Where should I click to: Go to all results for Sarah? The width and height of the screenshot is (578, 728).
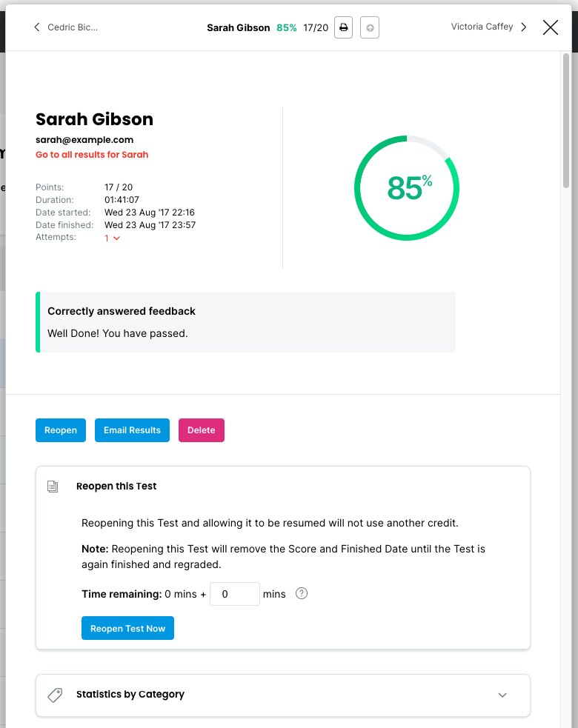(x=92, y=155)
